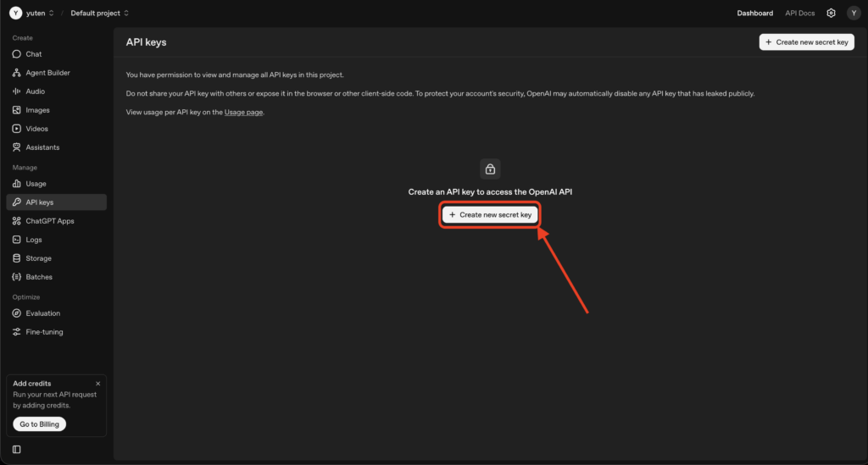Viewport: 868px width, 465px height.
Task: Open the Batches section
Action: [39, 277]
